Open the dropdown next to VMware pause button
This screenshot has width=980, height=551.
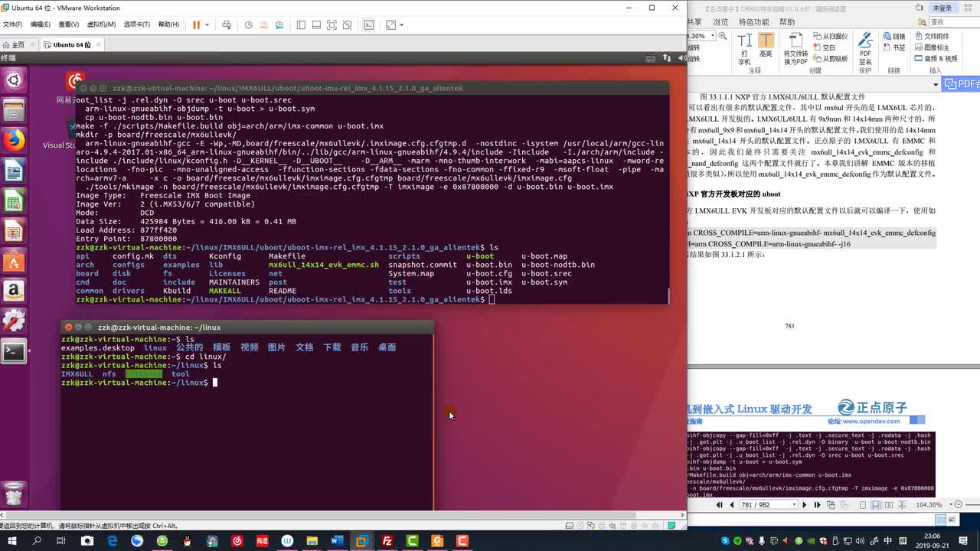pos(207,24)
